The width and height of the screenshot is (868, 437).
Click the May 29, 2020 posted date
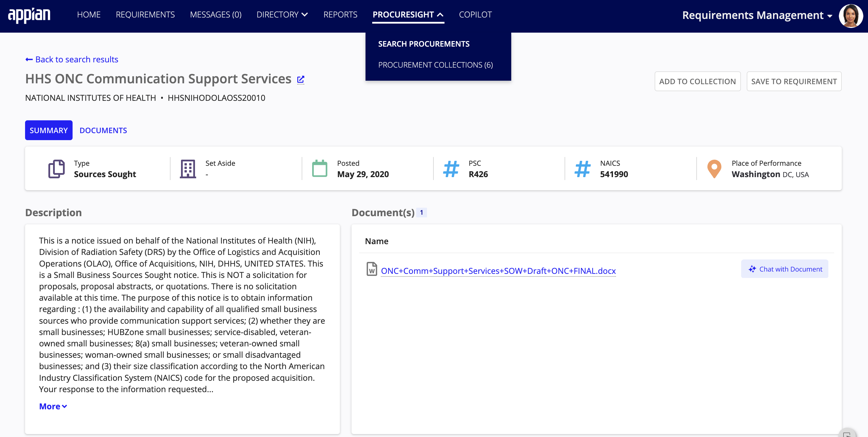click(x=363, y=174)
